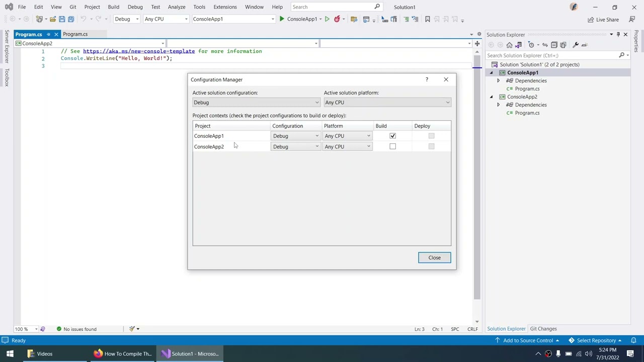644x362 pixels.
Task: Switch to the inactive Program.cs tab
Action: tap(75, 34)
